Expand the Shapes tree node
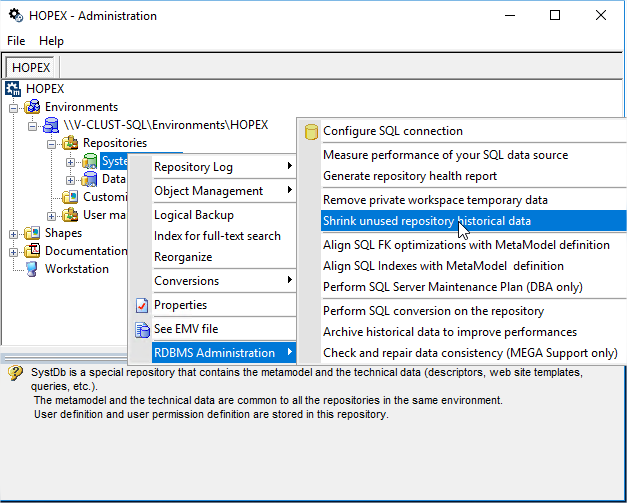This screenshot has width=627, height=503. coord(14,233)
